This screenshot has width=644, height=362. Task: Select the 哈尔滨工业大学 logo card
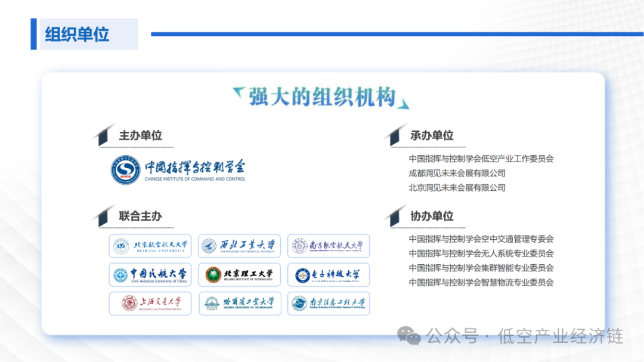click(240, 303)
